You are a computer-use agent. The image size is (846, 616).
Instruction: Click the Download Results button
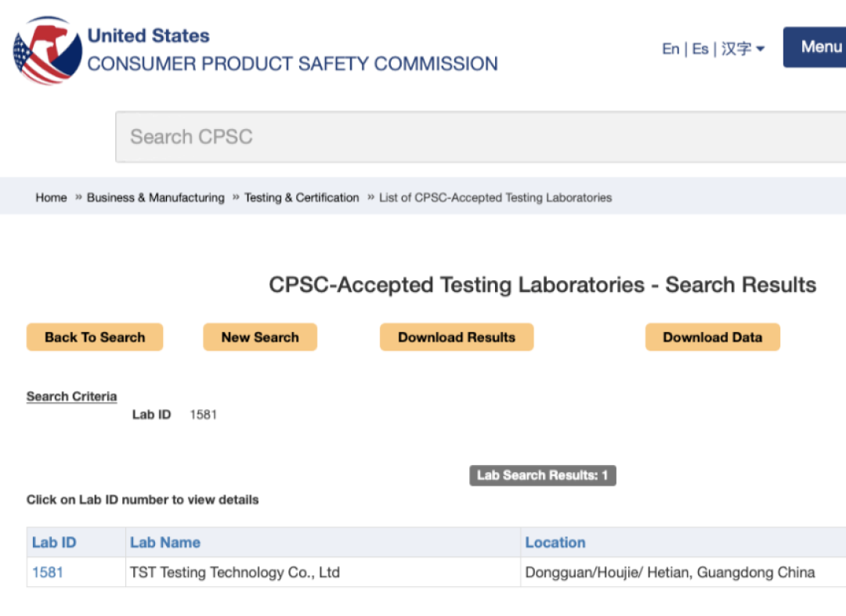click(457, 337)
